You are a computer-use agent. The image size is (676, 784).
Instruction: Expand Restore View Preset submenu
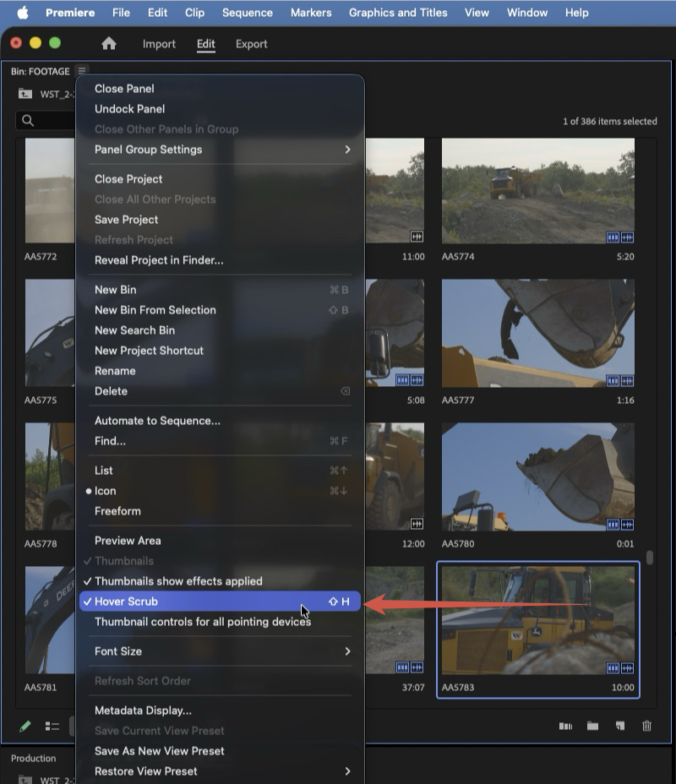pyautogui.click(x=220, y=771)
